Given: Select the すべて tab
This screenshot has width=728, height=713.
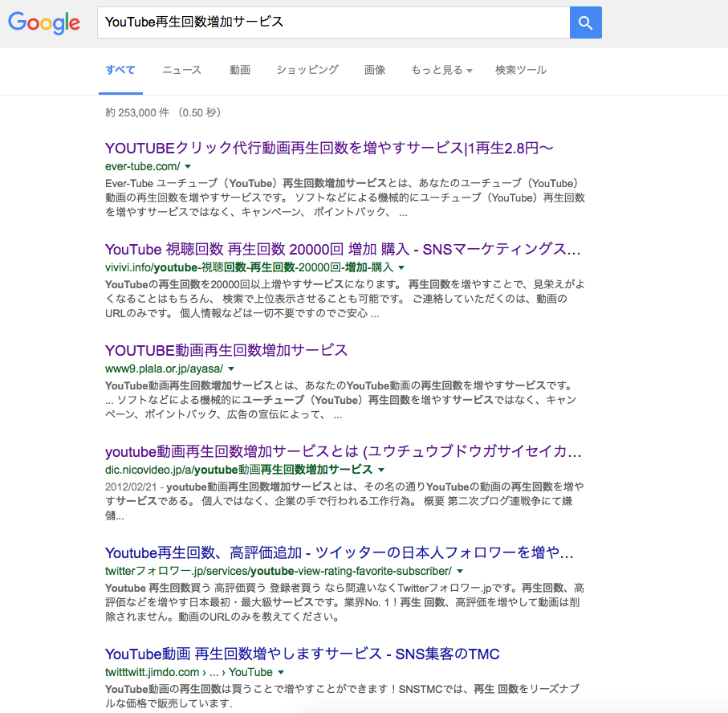Looking at the screenshot, I should click(x=120, y=70).
